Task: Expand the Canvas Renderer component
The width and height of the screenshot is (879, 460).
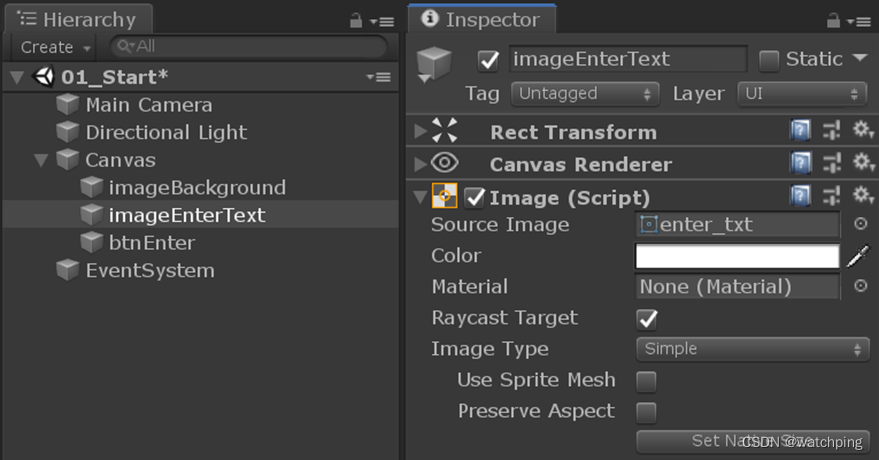Action: pos(420,164)
